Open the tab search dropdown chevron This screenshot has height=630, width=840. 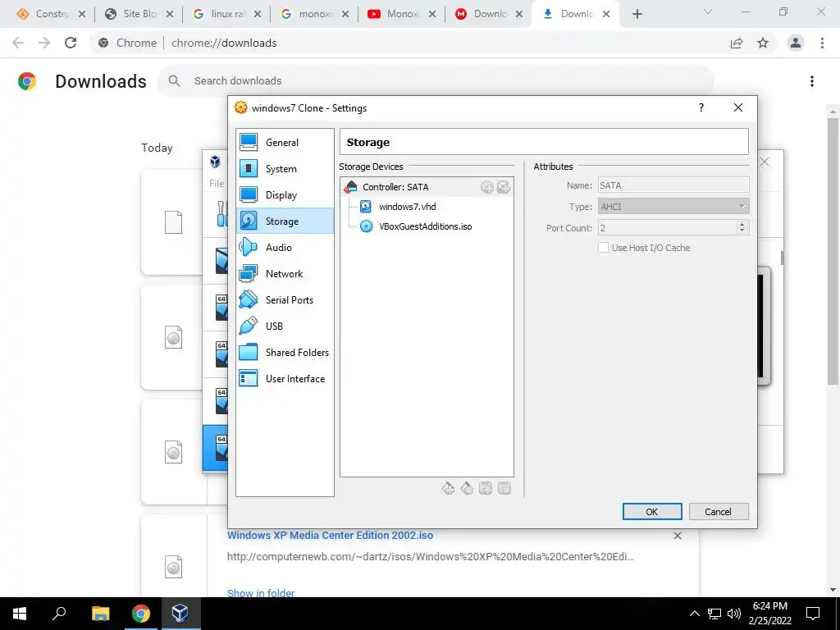(708, 11)
